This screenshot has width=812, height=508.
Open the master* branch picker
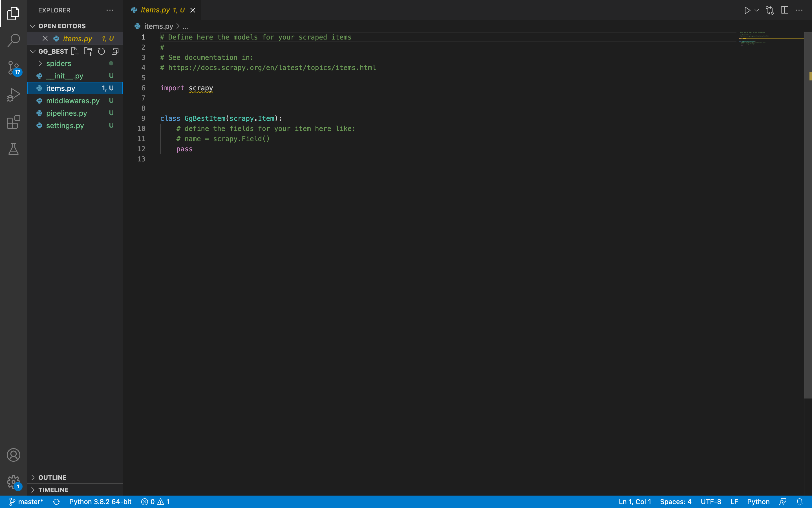click(x=26, y=502)
